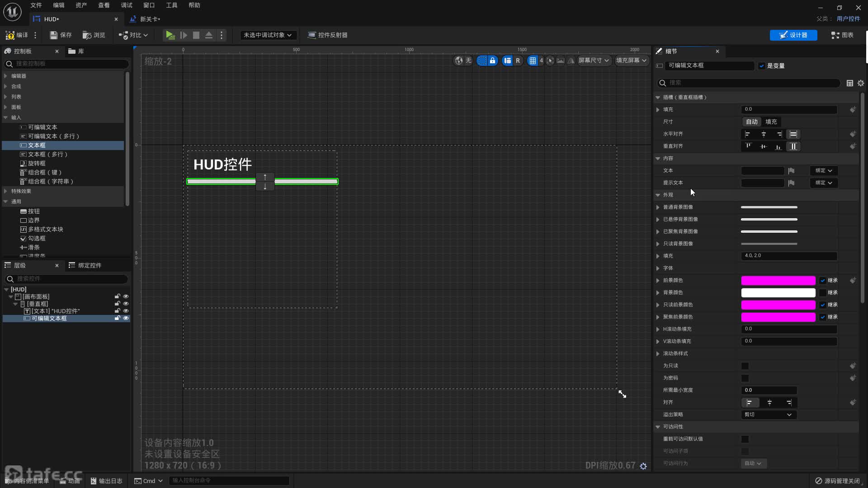This screenshot has height=488, width=868.
Task: Toggle layout transform mode icon
Action: [x=508, y=61]
